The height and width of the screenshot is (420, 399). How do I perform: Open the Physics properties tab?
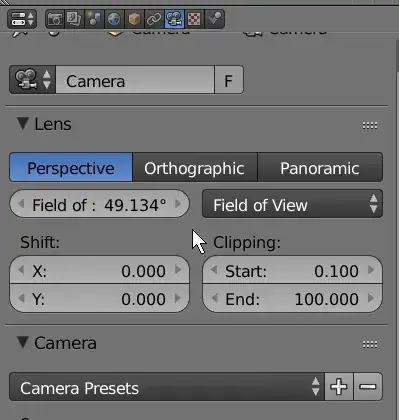(214, 19)
